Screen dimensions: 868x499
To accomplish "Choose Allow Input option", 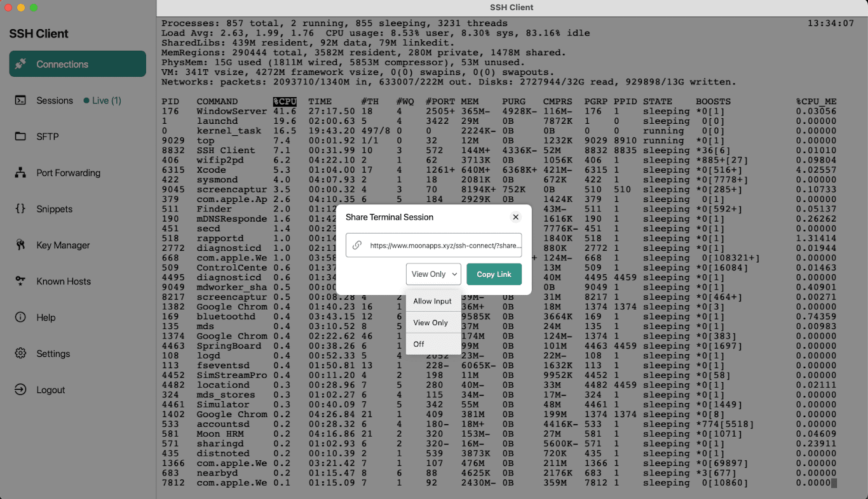I will [433, 301].
